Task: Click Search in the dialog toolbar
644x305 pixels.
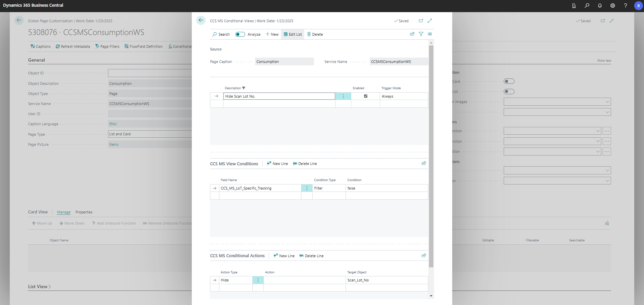Action: click(221, 34)
